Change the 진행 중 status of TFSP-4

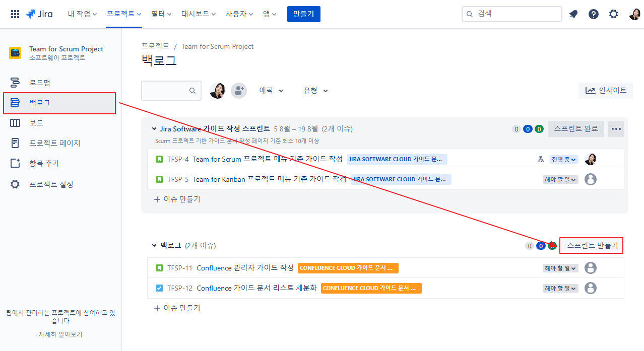click(x=563, y=160)
